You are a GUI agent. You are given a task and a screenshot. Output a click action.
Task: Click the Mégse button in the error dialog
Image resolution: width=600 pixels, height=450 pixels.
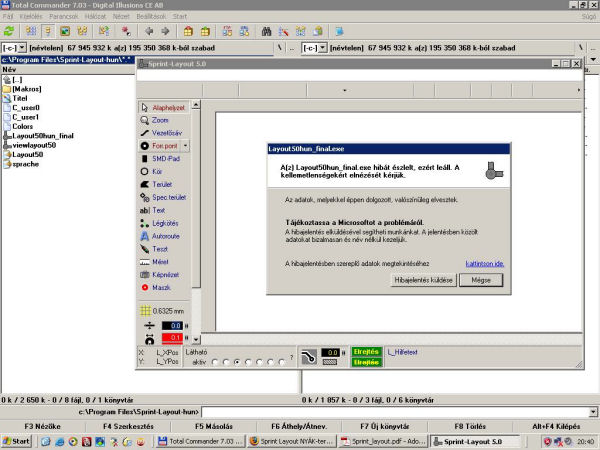pyautogui.click(x=481, y=280)
